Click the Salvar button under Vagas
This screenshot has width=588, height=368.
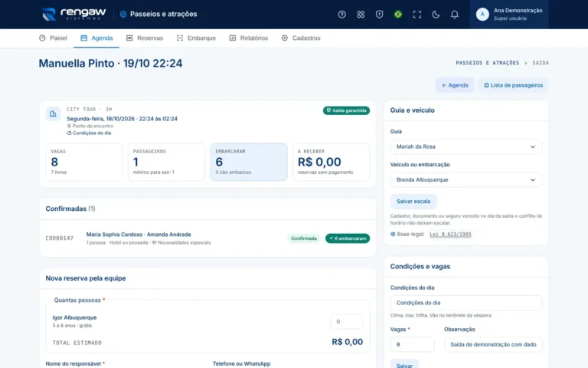pyautogui.click(x=404, y=365)
